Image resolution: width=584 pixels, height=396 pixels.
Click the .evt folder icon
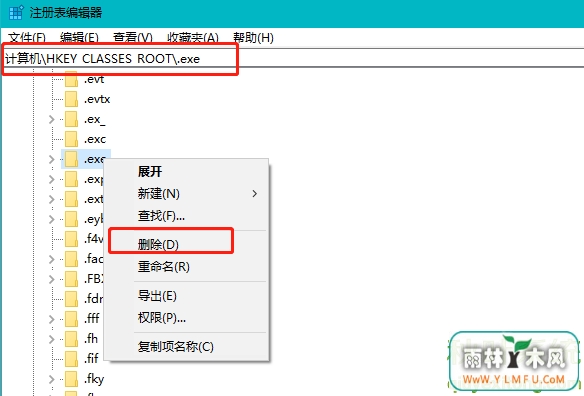[71, 79]
